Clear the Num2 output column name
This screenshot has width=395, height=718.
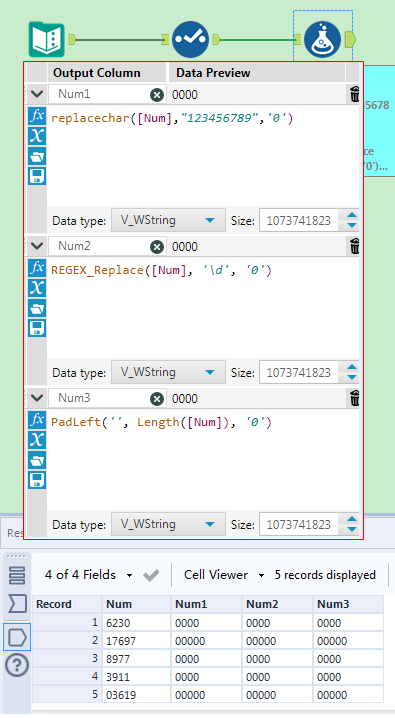coord(157,247)
